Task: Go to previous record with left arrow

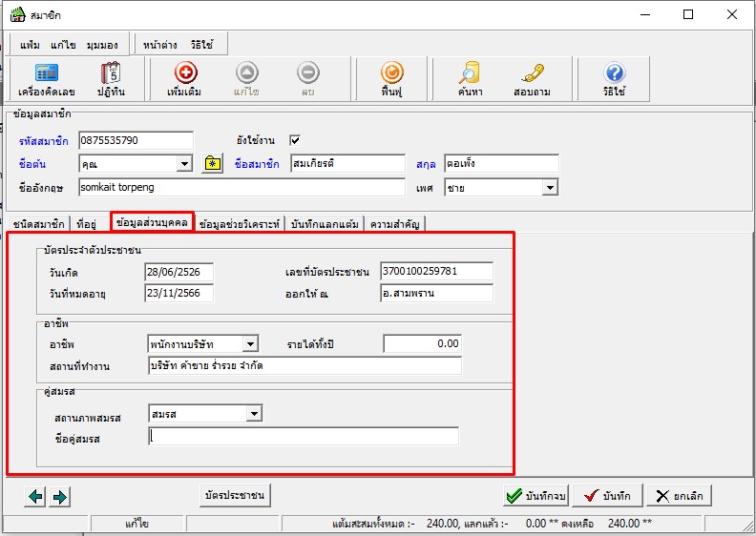Action: 36,496
